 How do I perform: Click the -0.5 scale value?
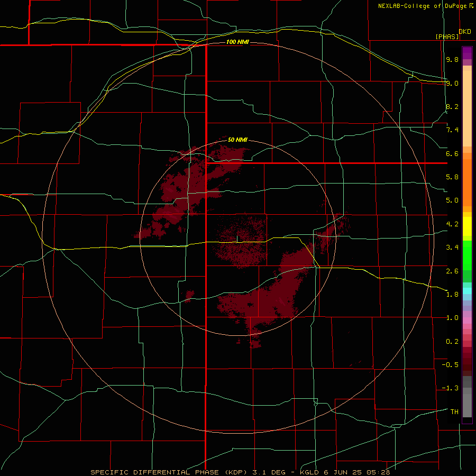coord(450,365)
